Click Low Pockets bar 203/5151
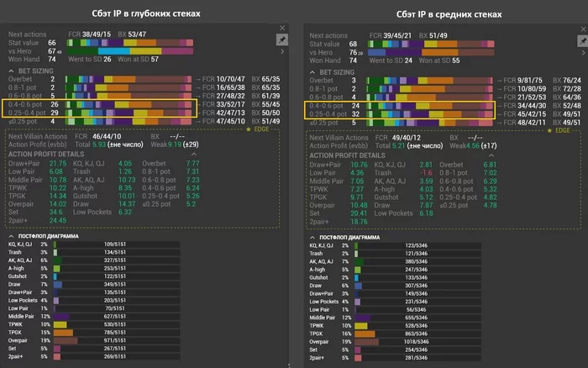 tap(117, 301)
